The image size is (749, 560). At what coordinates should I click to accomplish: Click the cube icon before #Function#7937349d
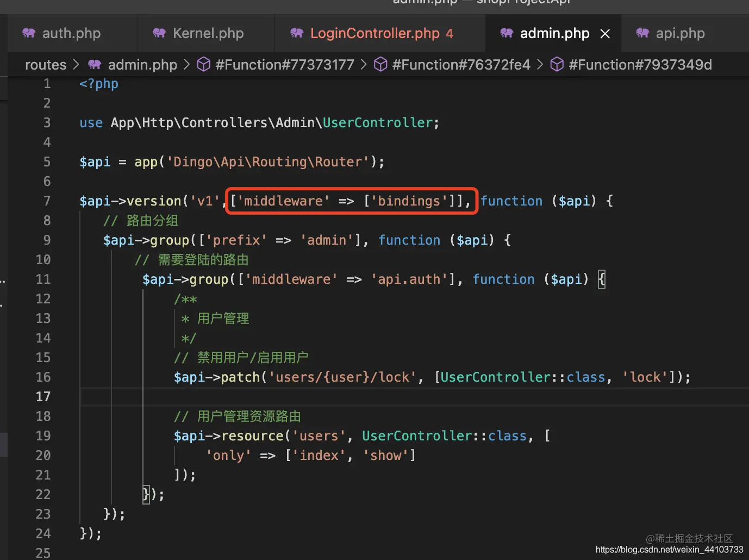pyautogui.click(x=557, y=65)
